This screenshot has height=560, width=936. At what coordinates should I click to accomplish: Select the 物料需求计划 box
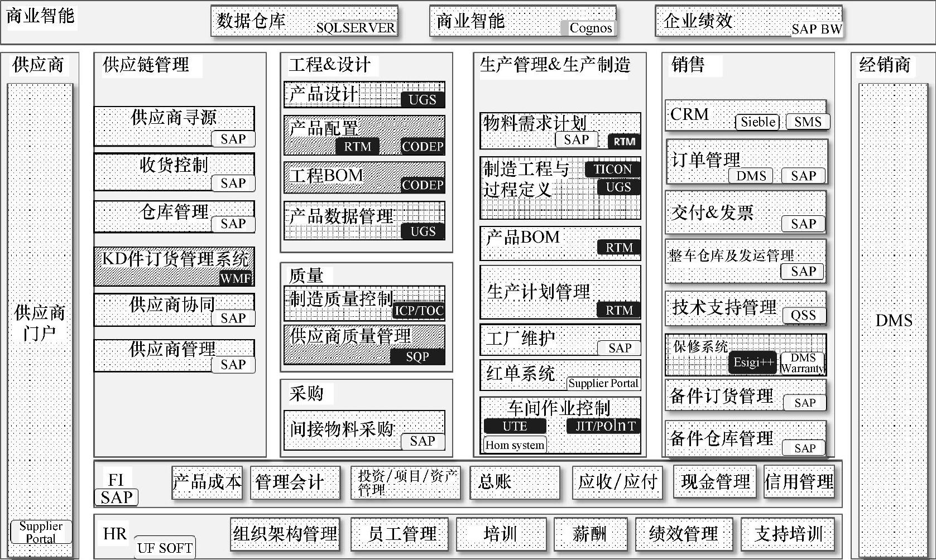(x=560, y=131)
